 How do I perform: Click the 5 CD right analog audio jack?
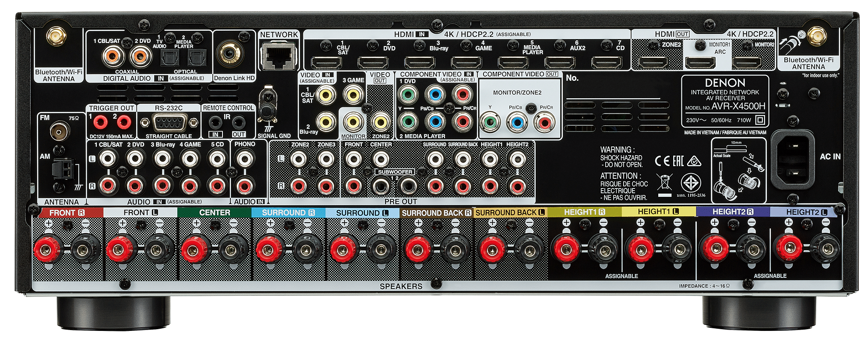pyautogui.click(x=217, y=186)
